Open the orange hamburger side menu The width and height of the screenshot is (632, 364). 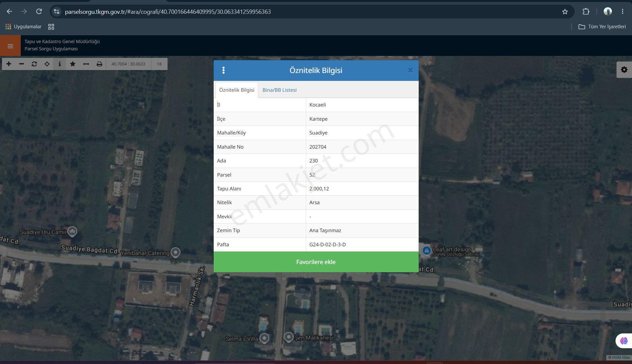(x=10, y=46)
